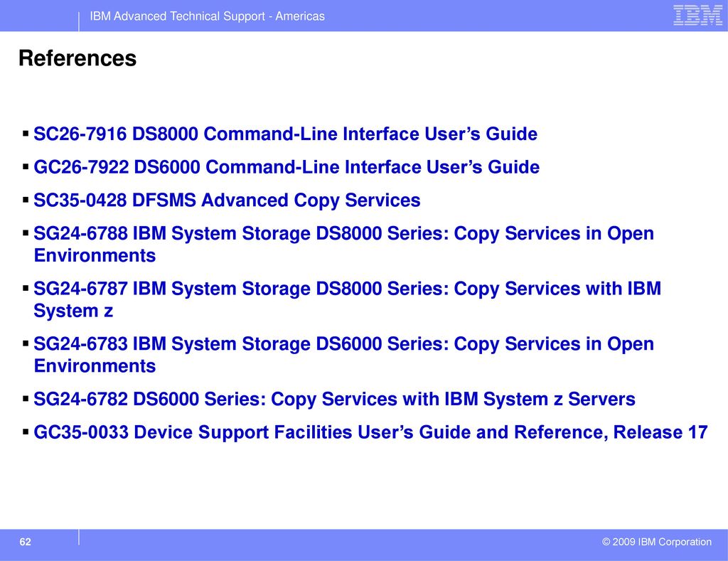Screen dimensions: 728x561
Task: Select SG24-6788 DS8000 Copy Services in Open Environments
Action: [343, 245]
